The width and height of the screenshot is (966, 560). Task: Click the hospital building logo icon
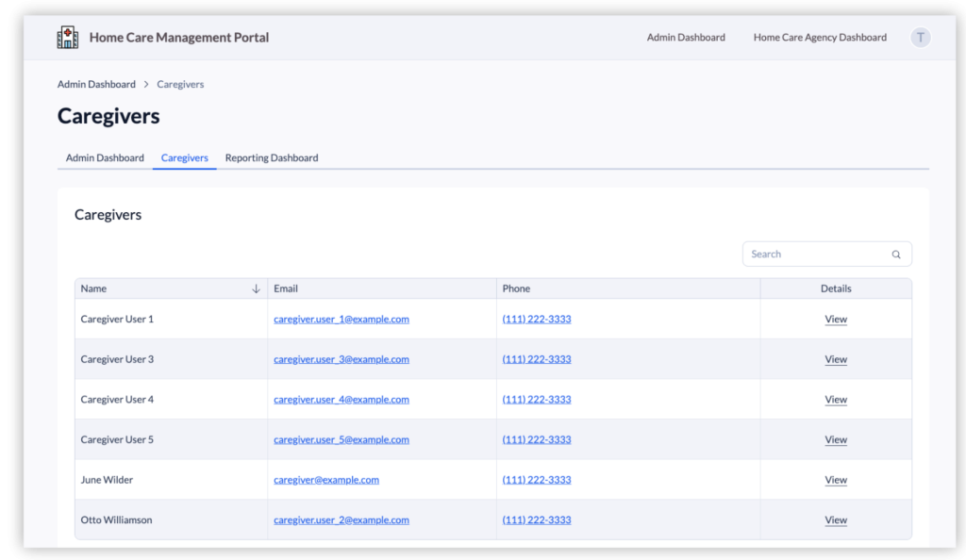[68, 38]
